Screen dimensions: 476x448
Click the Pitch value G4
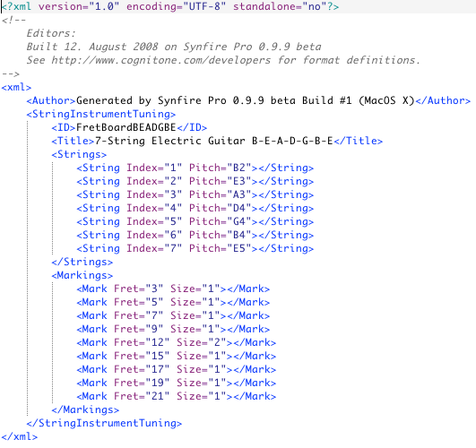[239, 221]
